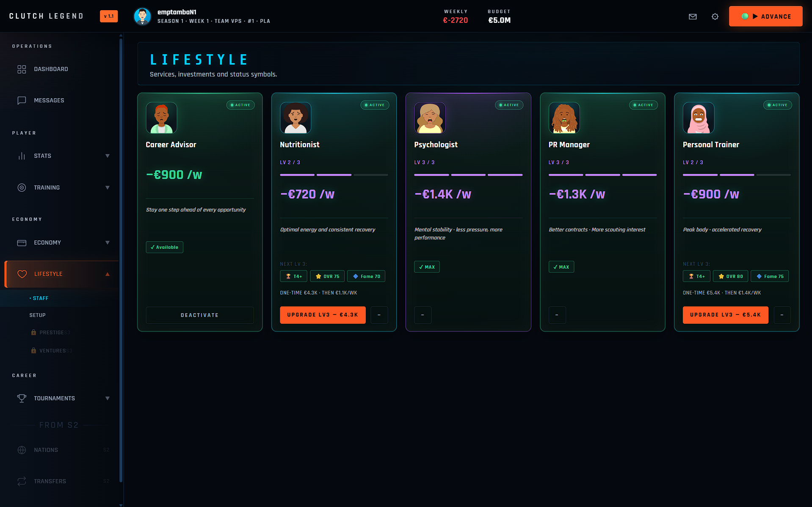The height and width of the screenshot is (507, 812).
Task: Click the Messages chat bubble icon
Action: click(x=22, y=100)
